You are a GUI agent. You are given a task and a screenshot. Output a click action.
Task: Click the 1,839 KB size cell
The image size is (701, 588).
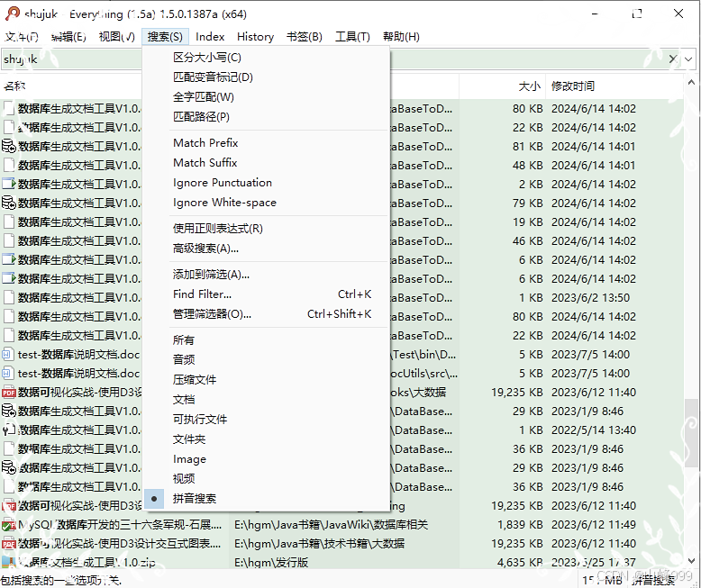[520, 525]
